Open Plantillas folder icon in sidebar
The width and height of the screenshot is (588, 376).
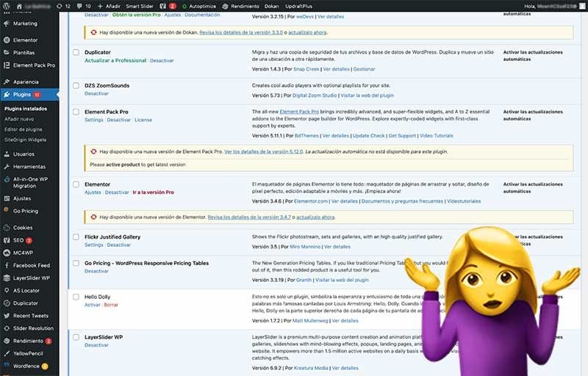coord(7,52)
